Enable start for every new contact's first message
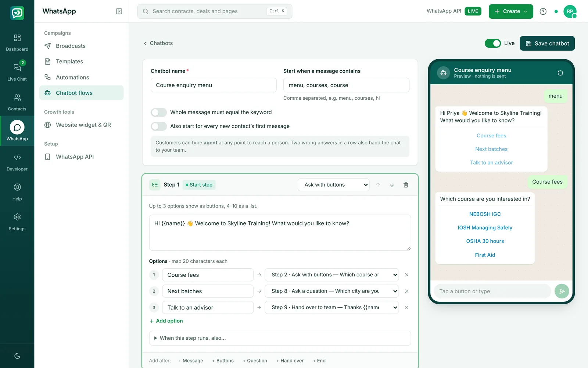 click(x=159, y=126)
